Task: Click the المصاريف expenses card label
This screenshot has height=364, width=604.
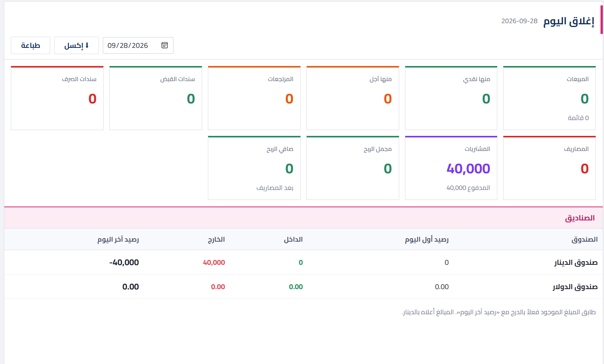Action: (576, 149)
